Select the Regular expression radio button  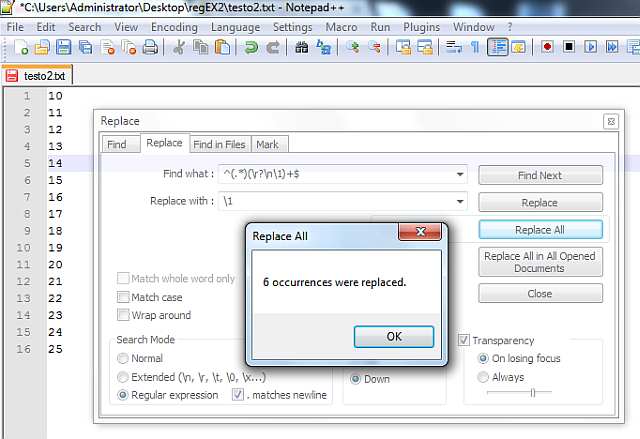(x=122, y=395)
